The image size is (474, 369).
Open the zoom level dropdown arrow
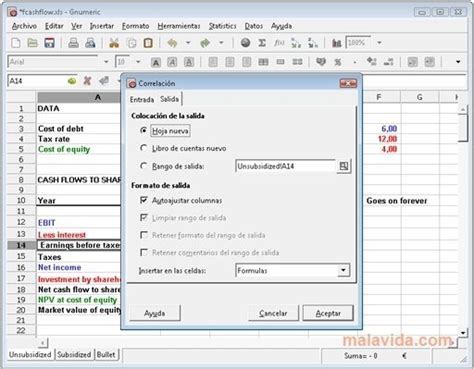[379, 43]
